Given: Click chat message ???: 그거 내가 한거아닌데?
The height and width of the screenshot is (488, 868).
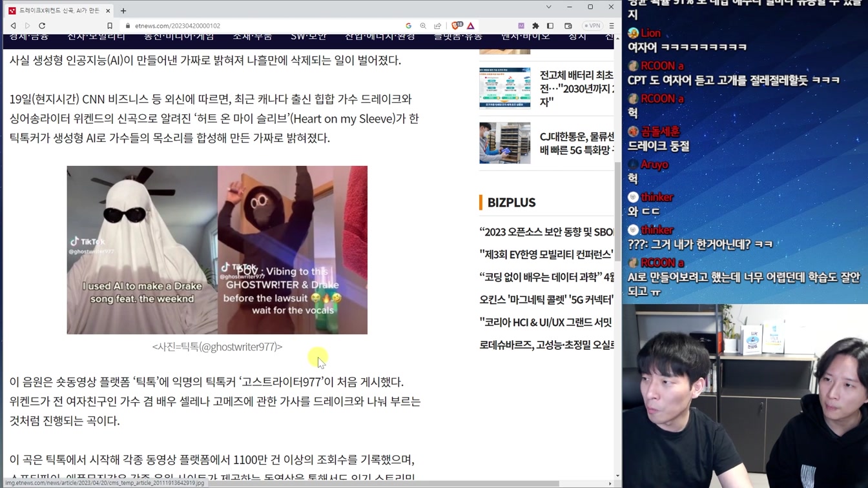Looking at the screenshot, I should pos(700,244).
